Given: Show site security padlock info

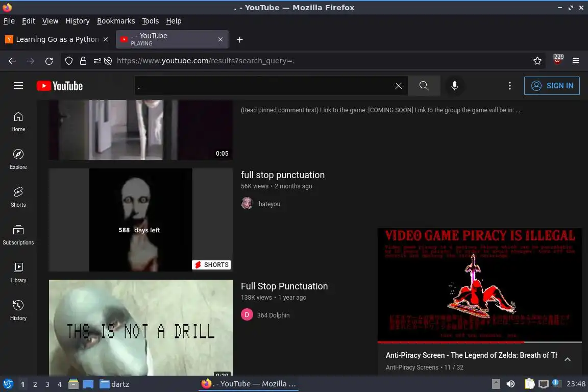Looking at the screenshot, I should tap(83, 61).
